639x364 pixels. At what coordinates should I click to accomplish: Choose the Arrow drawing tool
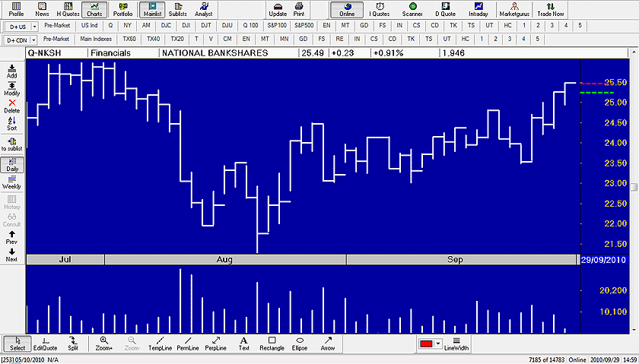click(328, 343)
